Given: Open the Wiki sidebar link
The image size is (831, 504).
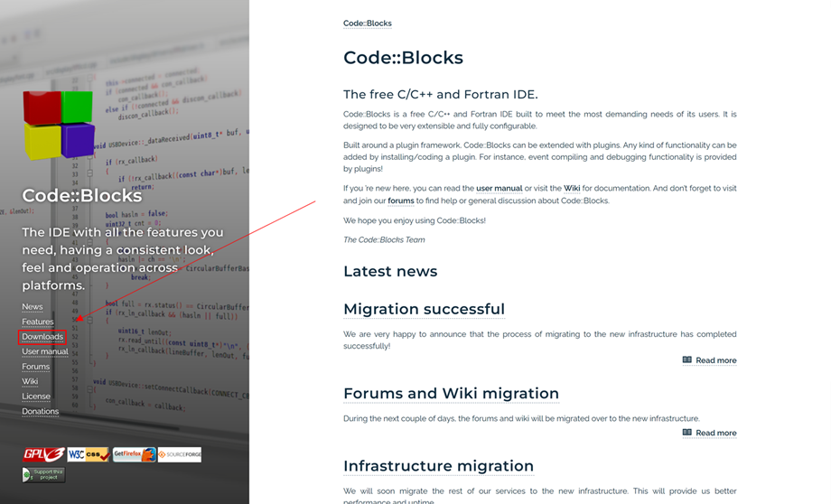Looking at the screenshot, I should tap(30, 381).
